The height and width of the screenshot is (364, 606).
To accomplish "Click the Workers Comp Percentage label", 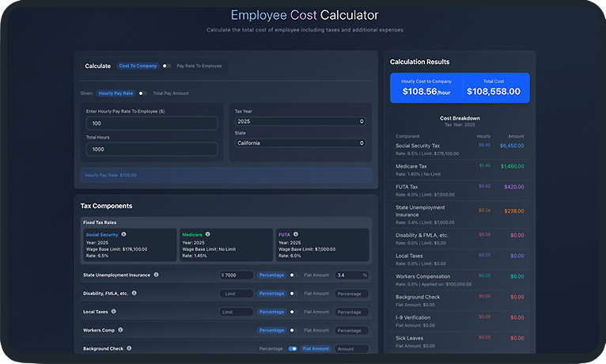I will click(x=271, y=330).
